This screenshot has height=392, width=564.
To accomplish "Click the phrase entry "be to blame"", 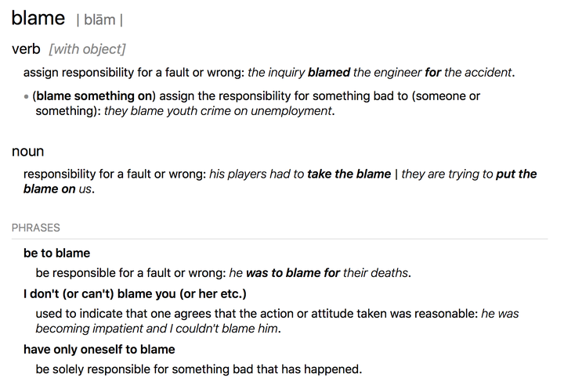I will tap(56, 254).
